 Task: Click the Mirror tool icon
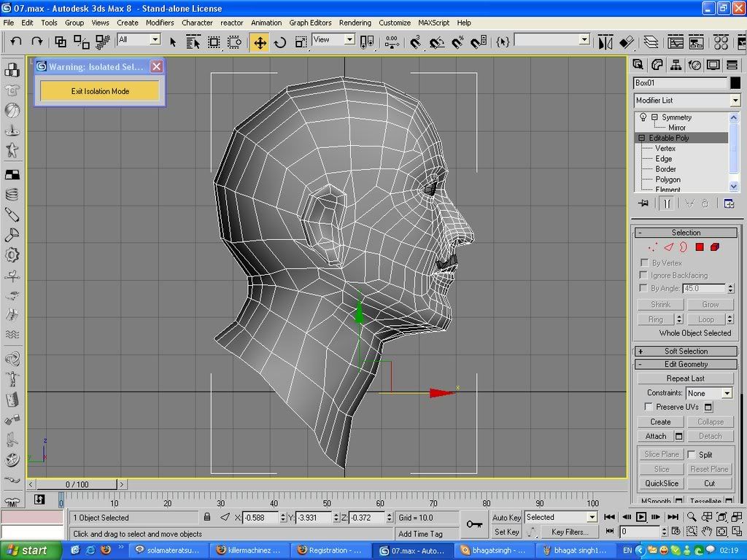coord(605,42)
